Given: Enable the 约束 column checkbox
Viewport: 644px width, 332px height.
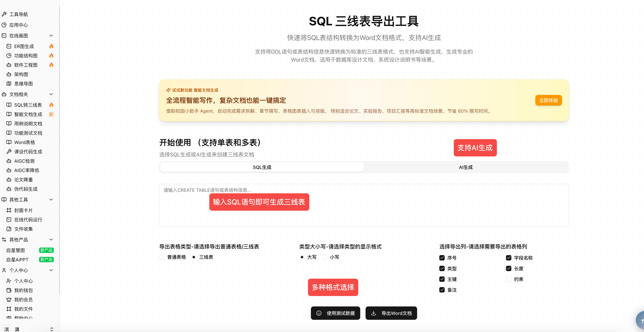Looking at the screenshot, I should click(508, 279).
